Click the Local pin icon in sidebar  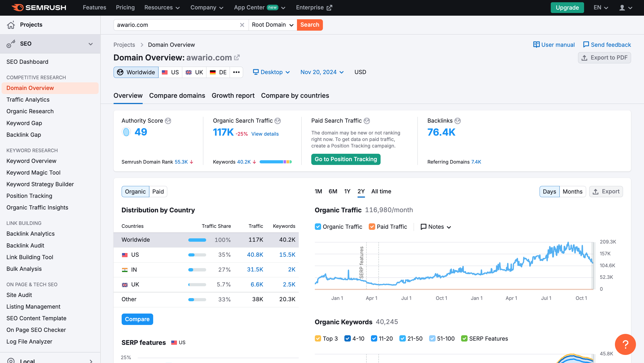tap(11, 361)
